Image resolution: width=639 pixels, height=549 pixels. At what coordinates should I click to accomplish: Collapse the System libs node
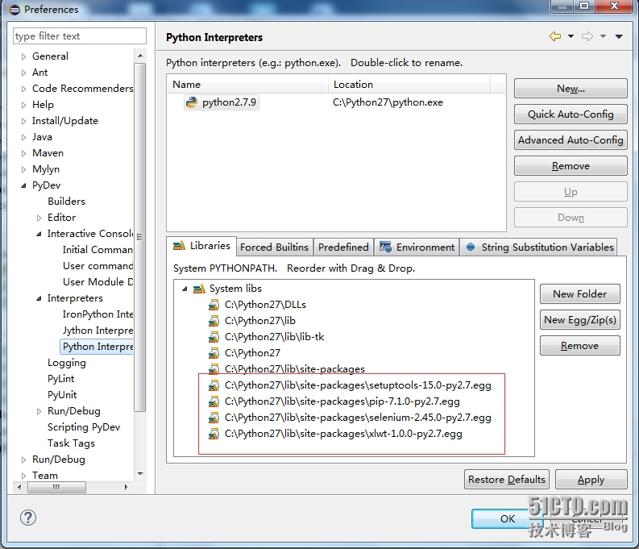pyautogui.click(x=185, y=289)
